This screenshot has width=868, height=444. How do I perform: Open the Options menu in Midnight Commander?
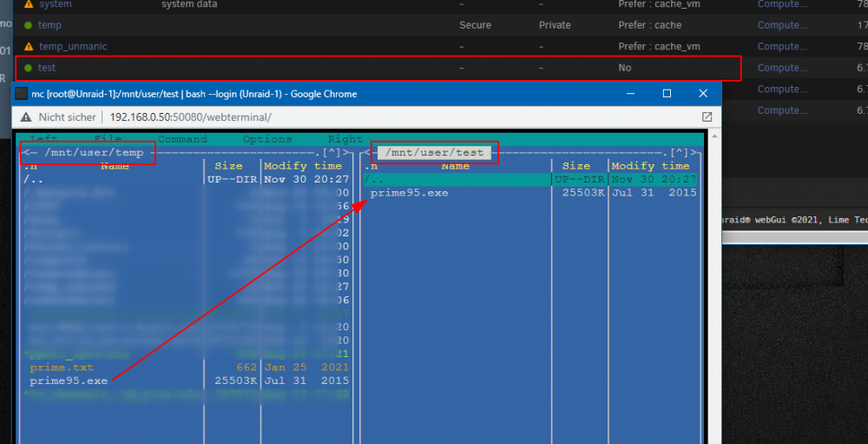point(267,139)
